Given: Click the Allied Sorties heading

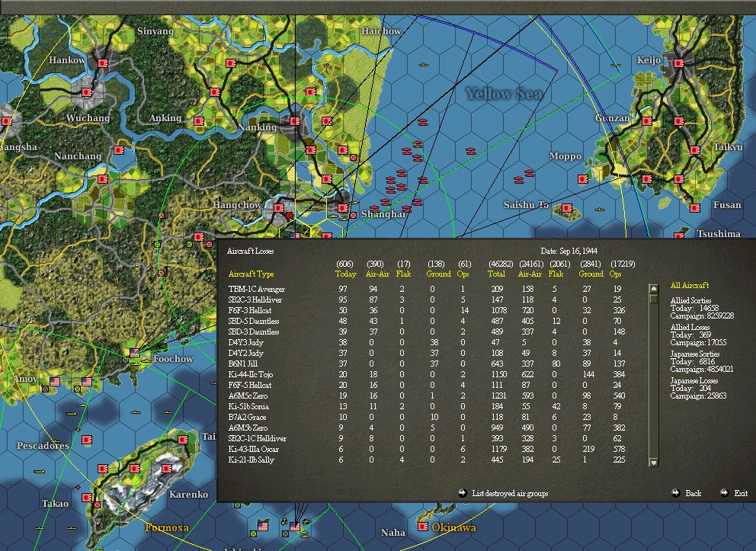Looking at the screenshot, I should click(x=690, y=300).
